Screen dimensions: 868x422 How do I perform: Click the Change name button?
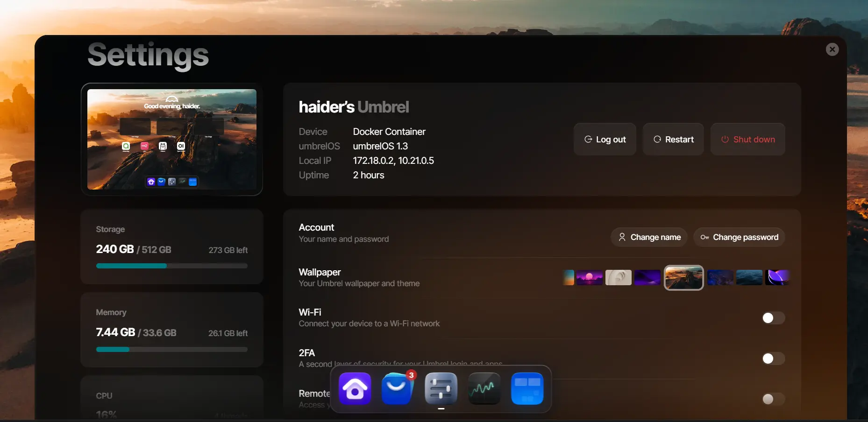[649, 237]
